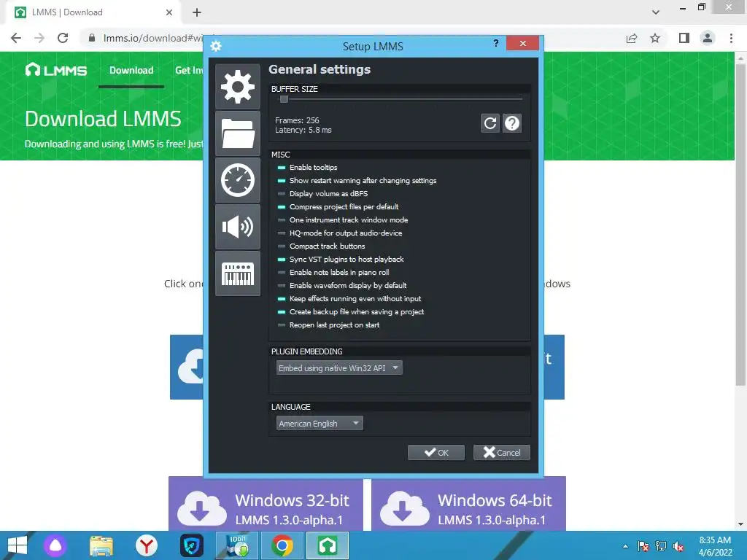Open the MIDI keyboard settings tab
The height and width of the screenshot is (560, 747).
coord(238,274)
